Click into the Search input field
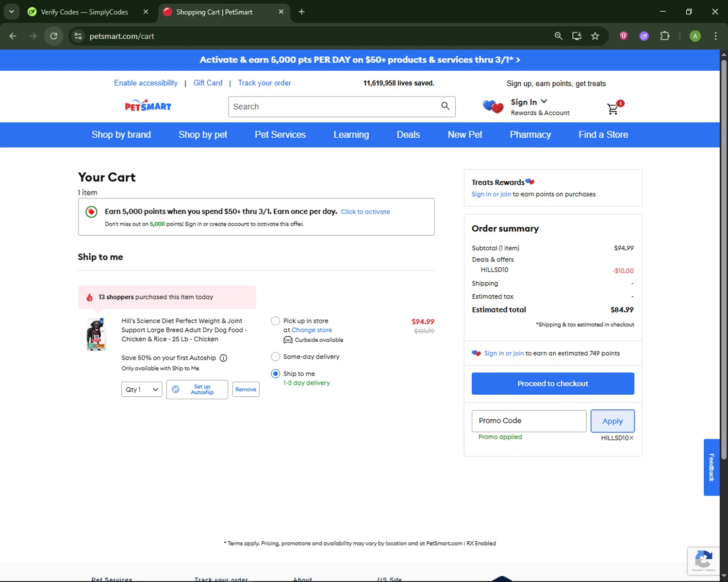The image size is (728, 582). [335, 107]
